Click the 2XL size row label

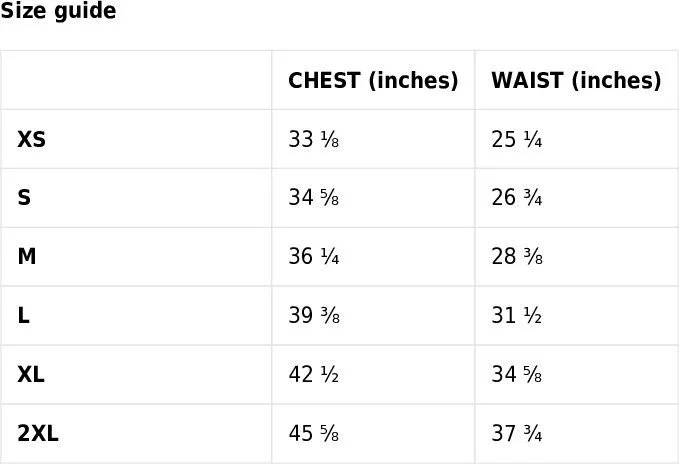(x=38, y=433)
